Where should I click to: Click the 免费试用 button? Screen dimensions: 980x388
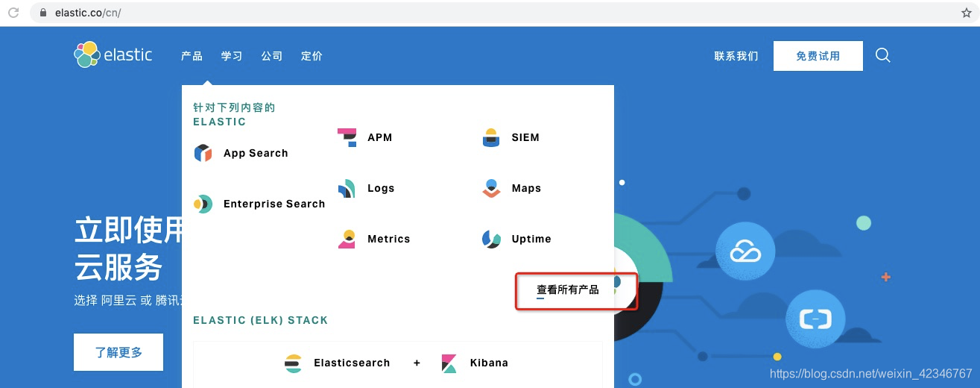[818, 56]
